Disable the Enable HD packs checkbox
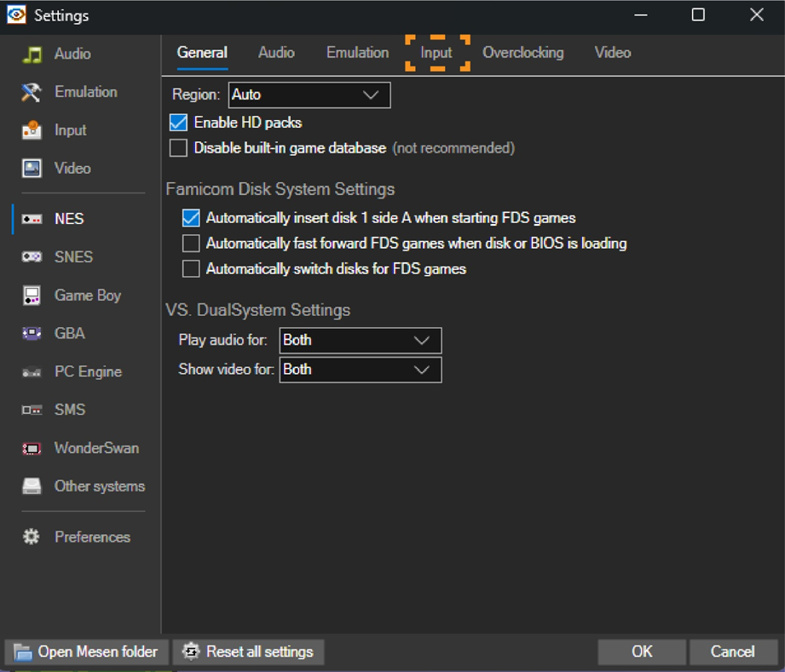 coord(178,123)
